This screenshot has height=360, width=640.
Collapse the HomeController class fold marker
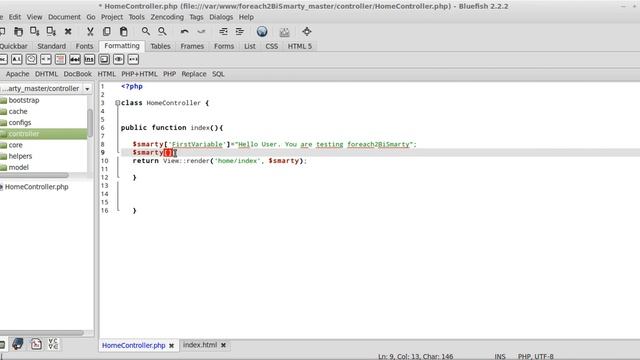tap(117, 103)
